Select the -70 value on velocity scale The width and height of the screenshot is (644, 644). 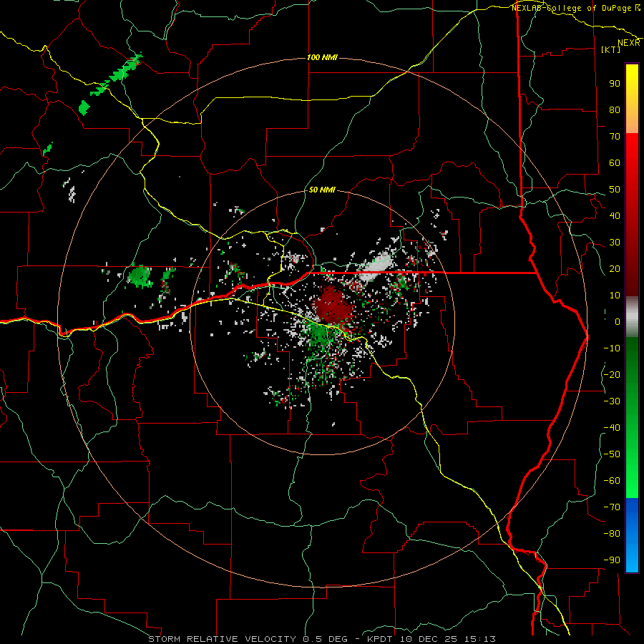612,507
